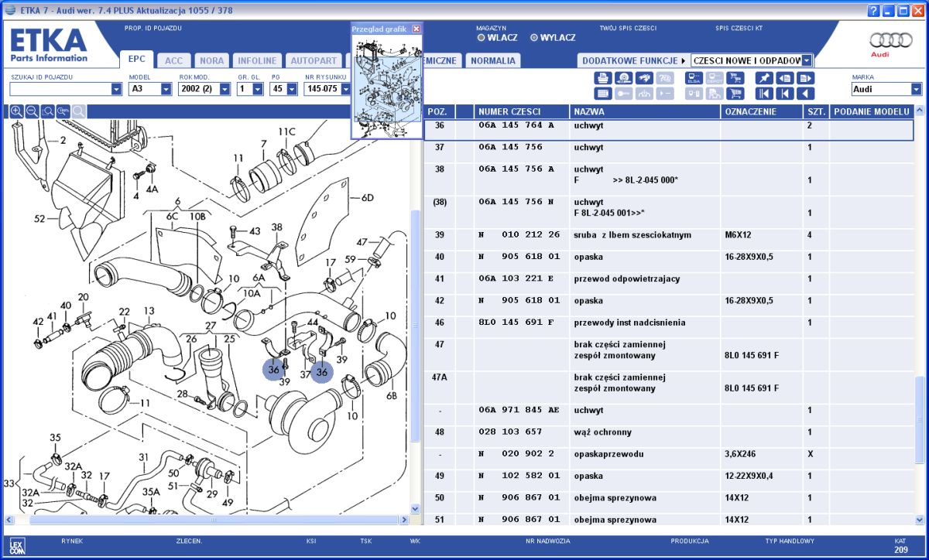Open the ROK MOD. dropdown 2002 (2)

pos(225,89)
